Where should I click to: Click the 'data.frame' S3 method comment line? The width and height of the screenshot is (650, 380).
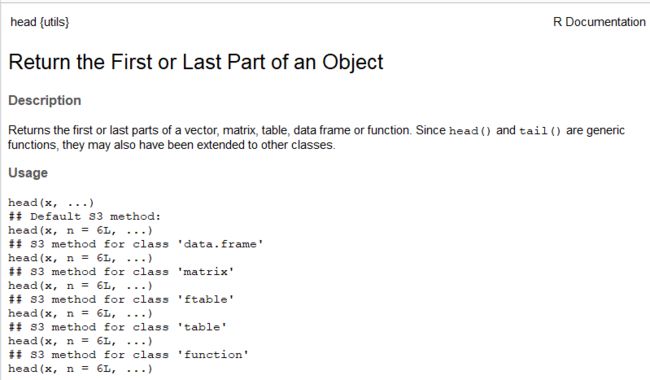click(x=136, y=244)
